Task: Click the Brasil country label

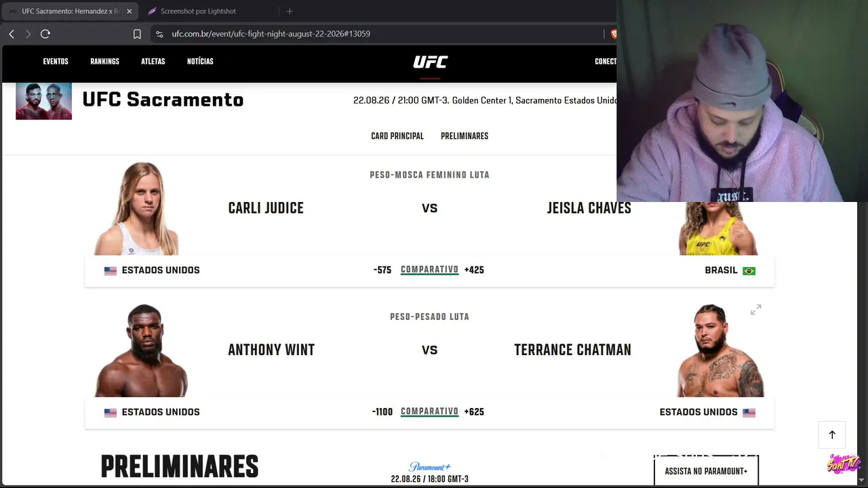Action: pos(721,270)
